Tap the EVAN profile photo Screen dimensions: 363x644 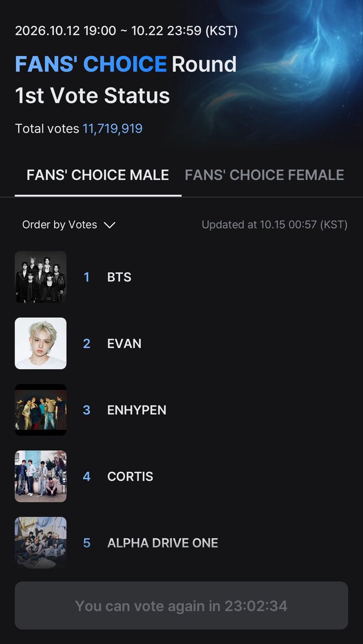pyautogui.click(x=41, y=343)
